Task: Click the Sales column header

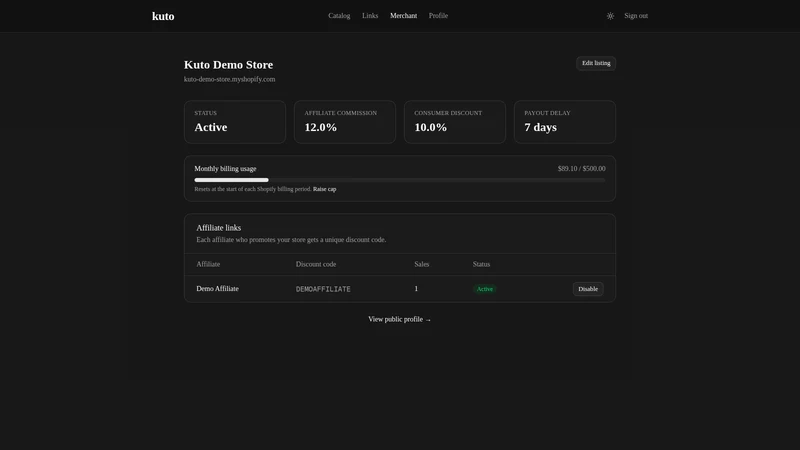Action: (421, 264)
